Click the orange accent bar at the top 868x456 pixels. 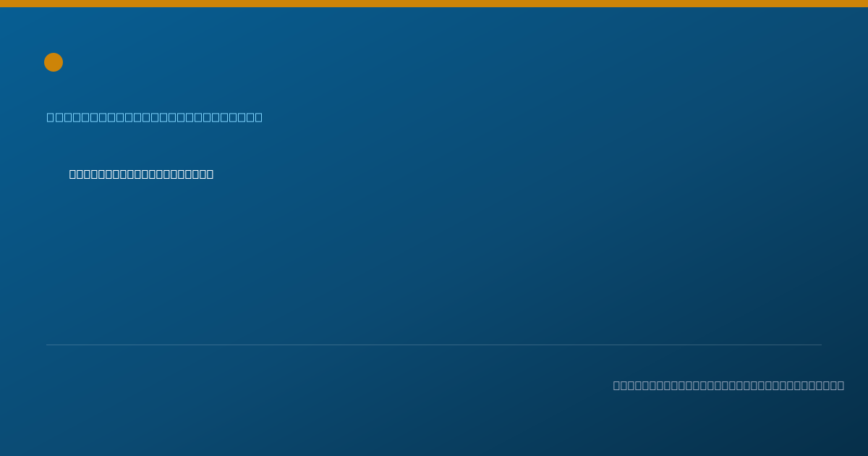click(x=434, y=4)
